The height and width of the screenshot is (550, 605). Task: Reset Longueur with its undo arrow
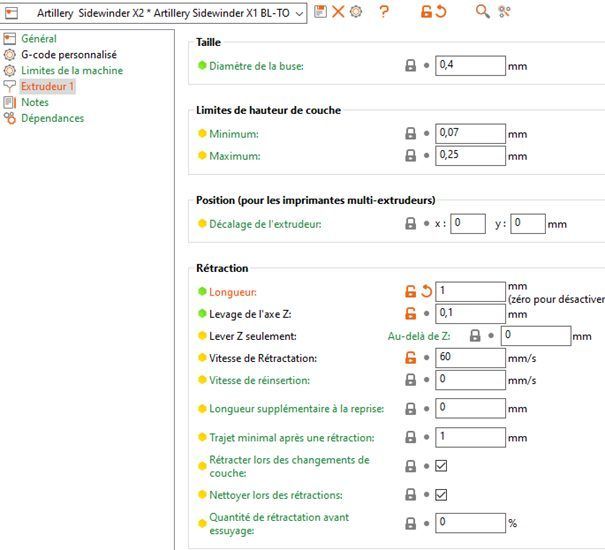426,291
